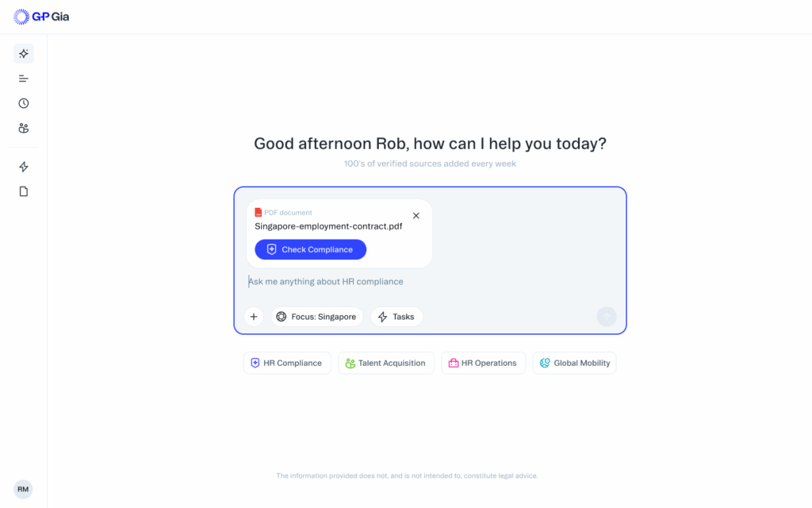Screen dimensions: 812x508
Task: Select the people group icon in sidebar
Action: pos(23,128)
